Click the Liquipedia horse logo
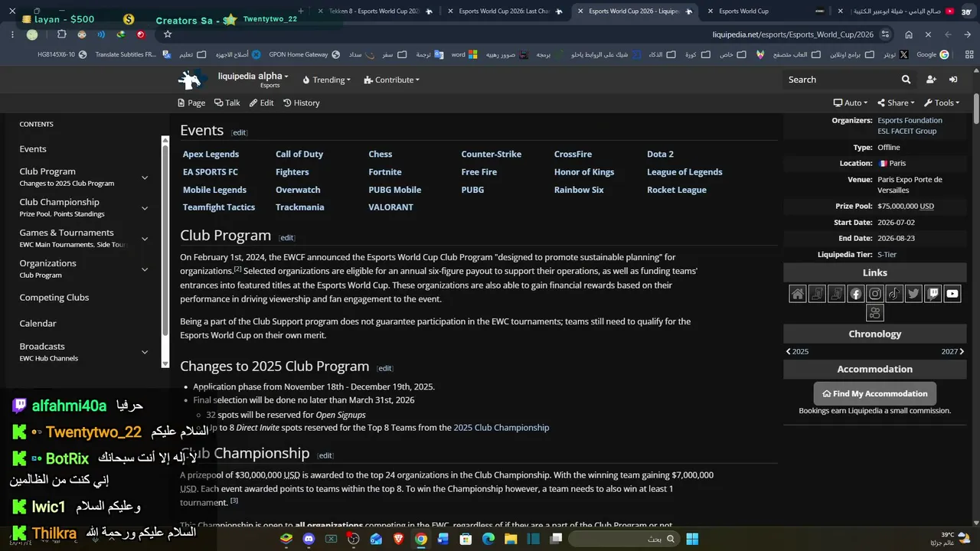Viewport: 980px width, 551px height. tap(191, 80)
